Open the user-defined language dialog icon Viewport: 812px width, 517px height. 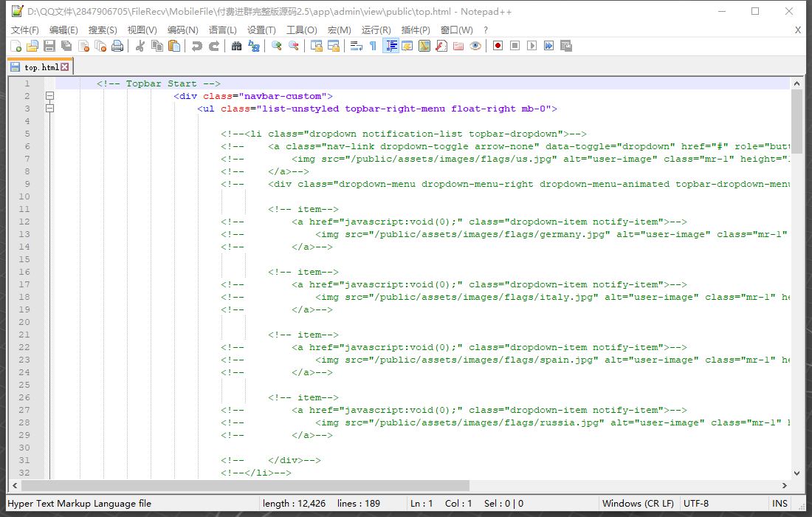tap(407, 46)
